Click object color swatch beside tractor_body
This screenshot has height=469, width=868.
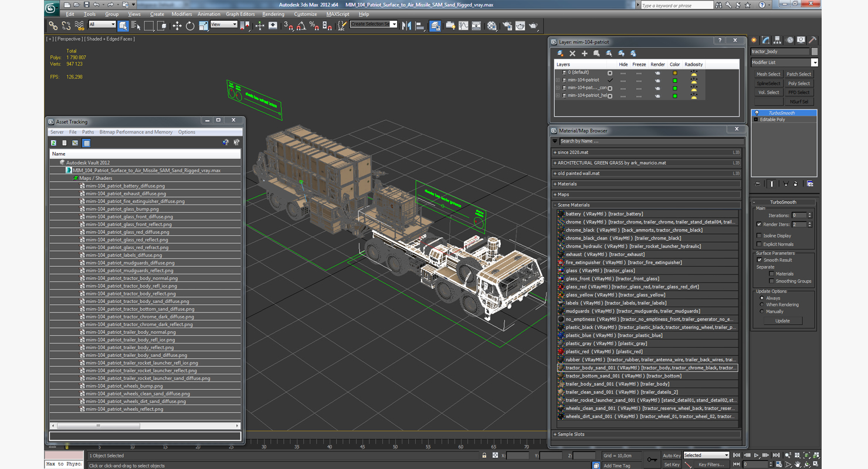(x=814, y=52)
